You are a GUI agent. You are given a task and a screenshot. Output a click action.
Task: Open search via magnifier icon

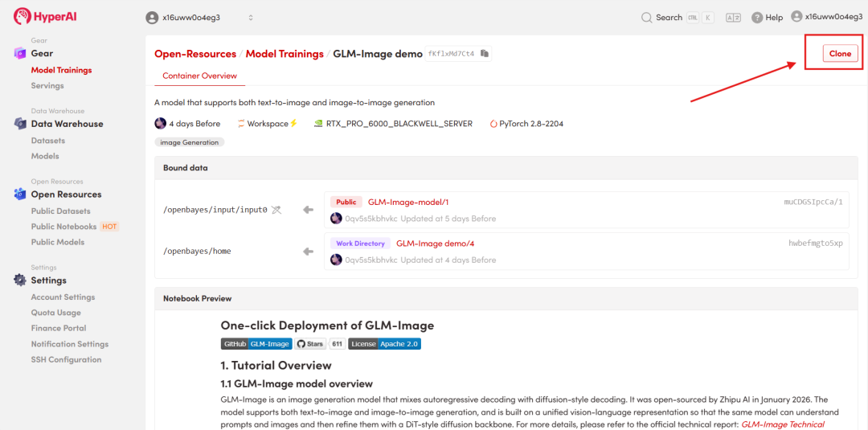646,17
